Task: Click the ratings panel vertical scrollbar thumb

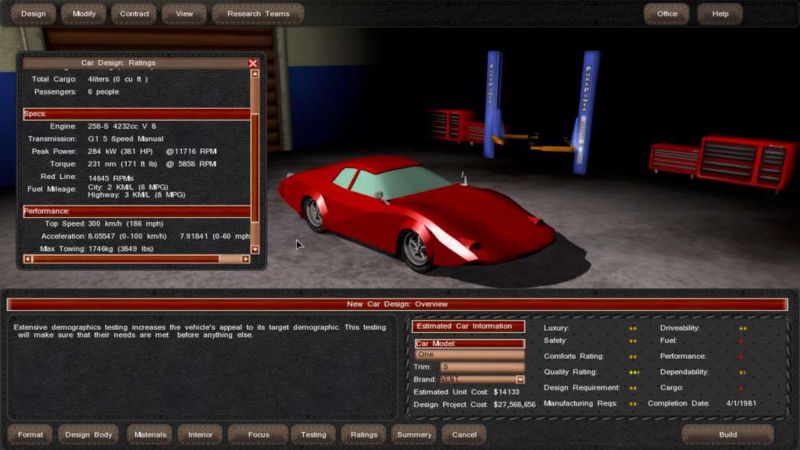Action: 255,168
